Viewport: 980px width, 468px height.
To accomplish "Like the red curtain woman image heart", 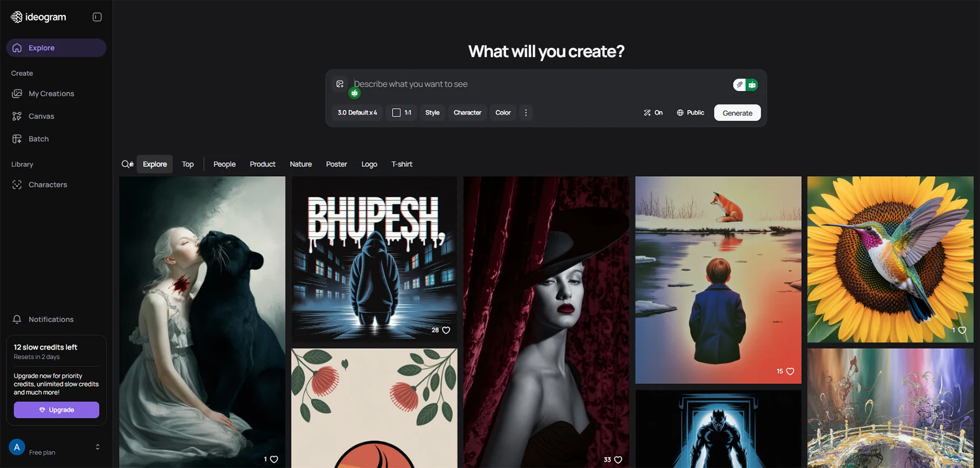I will click(x=618, y=459).
